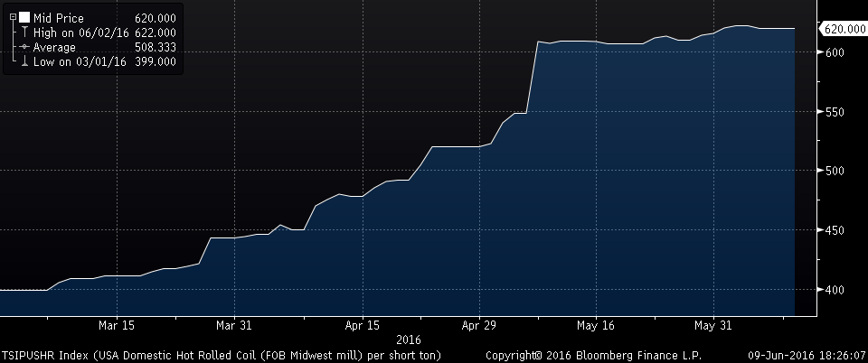The image size is (868, 363).
Task: Click the Mar 31 date on the axis
Action: pyautogui.click(x=233, y=325)
